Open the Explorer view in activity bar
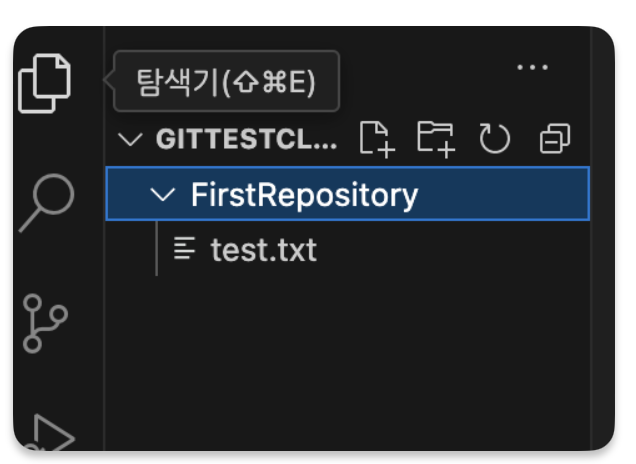The width and height of the screenshot is (636, 464). (x=45, y=83)
